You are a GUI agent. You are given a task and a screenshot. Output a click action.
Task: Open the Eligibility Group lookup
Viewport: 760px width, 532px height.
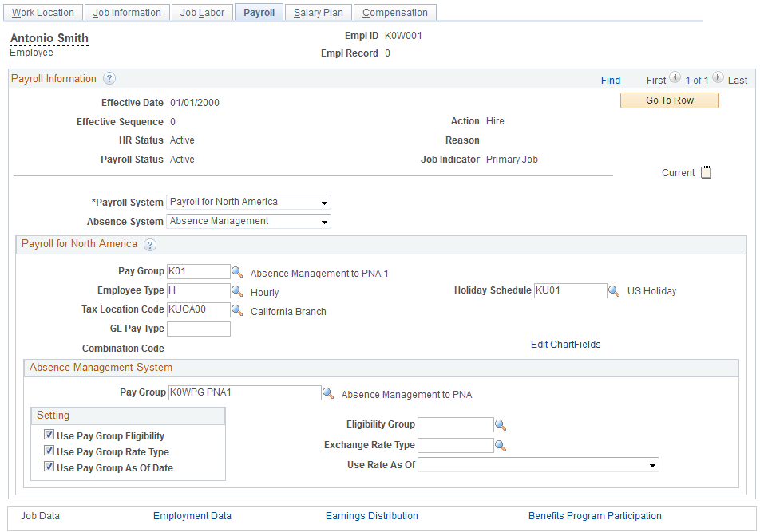[x=501, y=424]
